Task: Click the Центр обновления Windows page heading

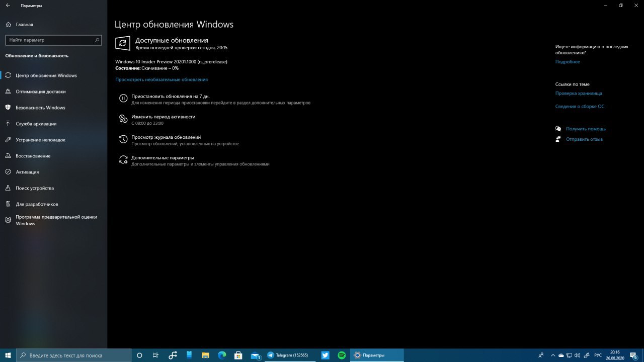Action: pyautogui.click(x=174, y=24)
